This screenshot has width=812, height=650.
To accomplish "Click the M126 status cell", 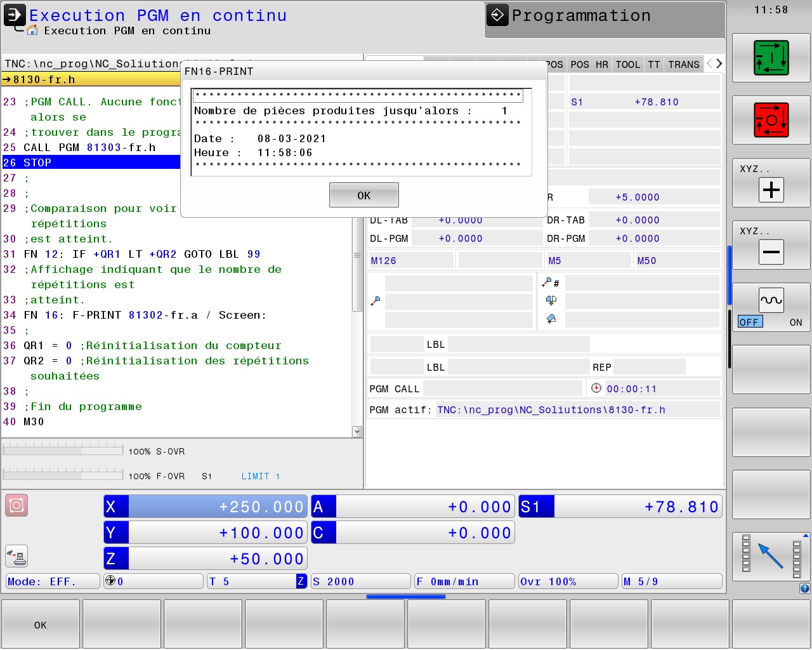I will [412, 260].
